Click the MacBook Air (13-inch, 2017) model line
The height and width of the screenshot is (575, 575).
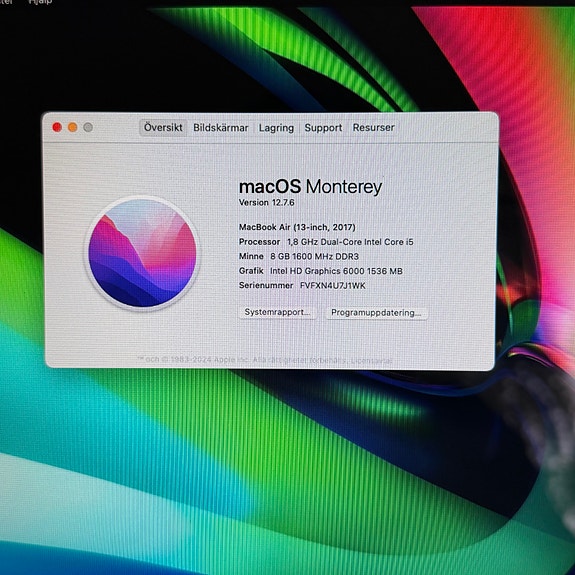(297, 227)
